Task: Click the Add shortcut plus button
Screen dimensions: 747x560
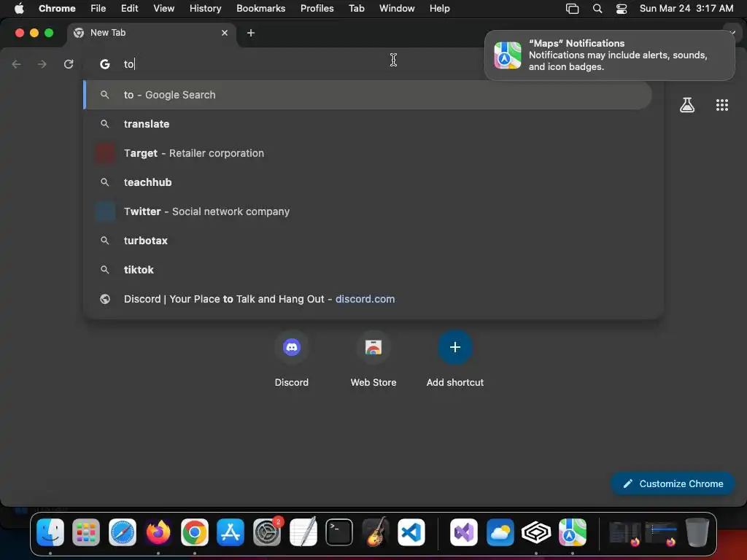Action: point(455,347)
